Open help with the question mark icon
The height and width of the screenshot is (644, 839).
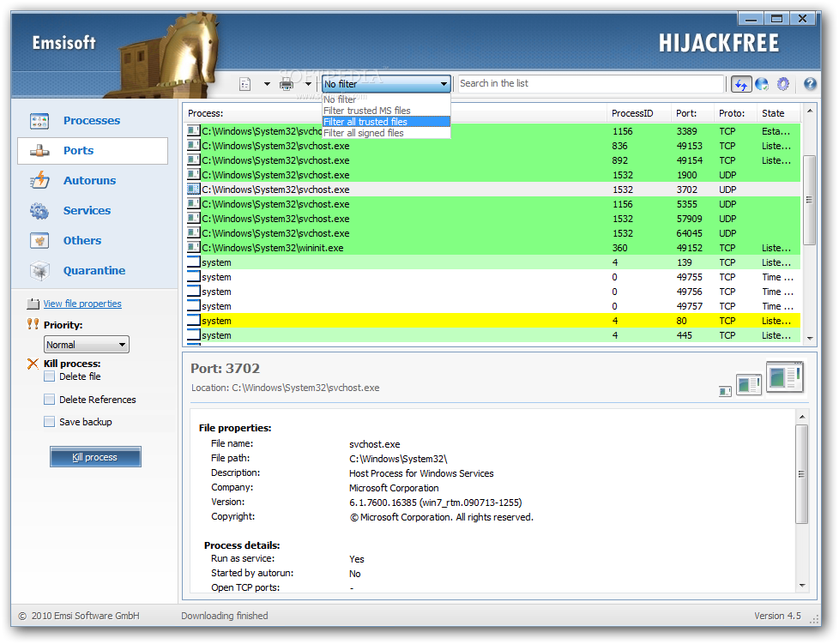tap(810, 84)
